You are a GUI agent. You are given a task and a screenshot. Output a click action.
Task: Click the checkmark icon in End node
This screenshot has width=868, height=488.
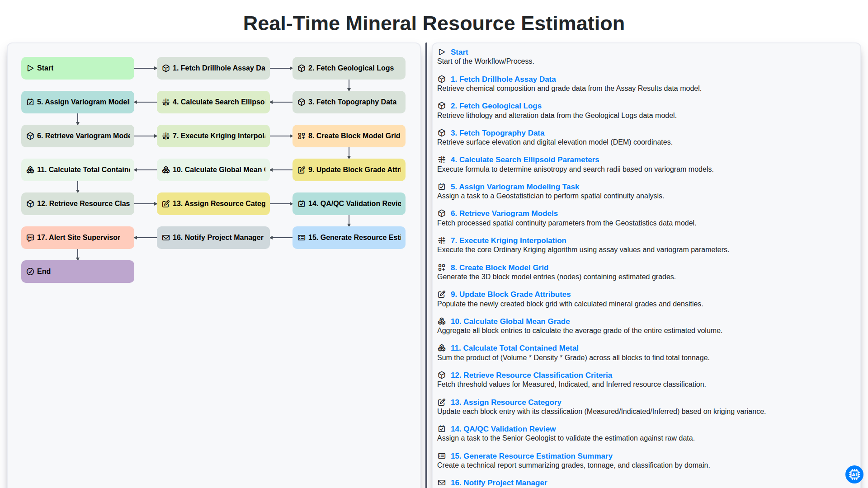(x=30, y=272)
